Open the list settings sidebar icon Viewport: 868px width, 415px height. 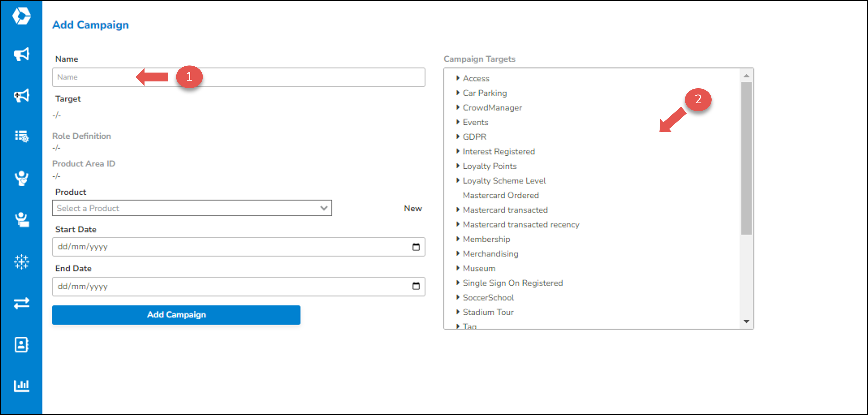22,136
